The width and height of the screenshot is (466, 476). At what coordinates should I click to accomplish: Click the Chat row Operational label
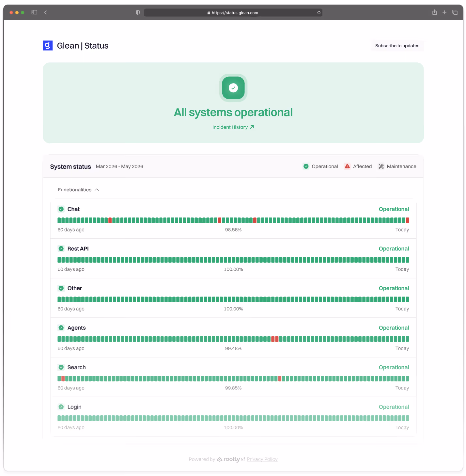click(394, 209)
